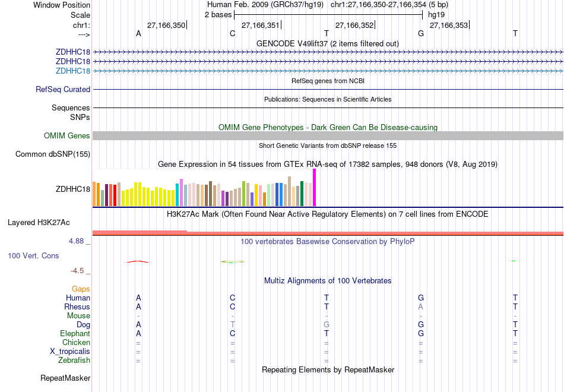Open the RefSeq Curated track label
This screenshot has width=564, height=392.
pos(63,89)
